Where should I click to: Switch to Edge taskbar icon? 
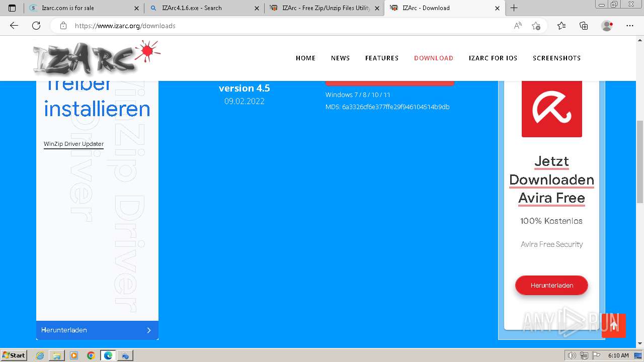click(x=108, y=355)
